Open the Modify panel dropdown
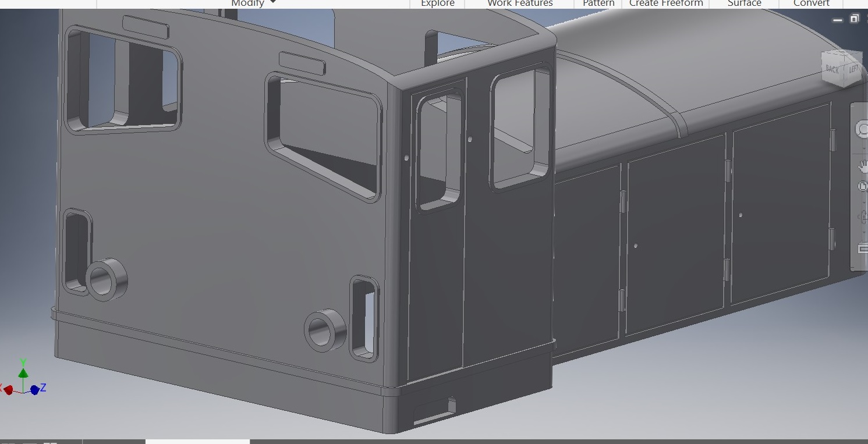Image resolution: width=868 pixels, height=444 pixels. (253, 3)
